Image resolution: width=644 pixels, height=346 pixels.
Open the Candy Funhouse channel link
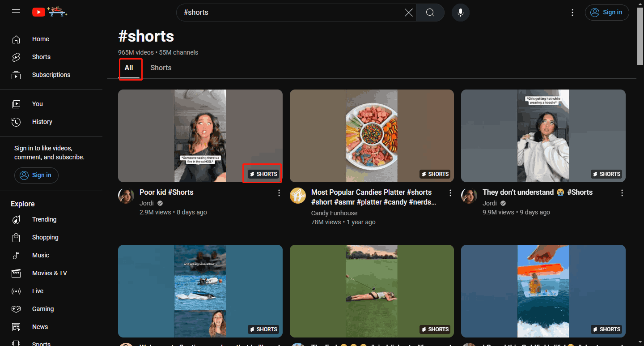[334, 213]
